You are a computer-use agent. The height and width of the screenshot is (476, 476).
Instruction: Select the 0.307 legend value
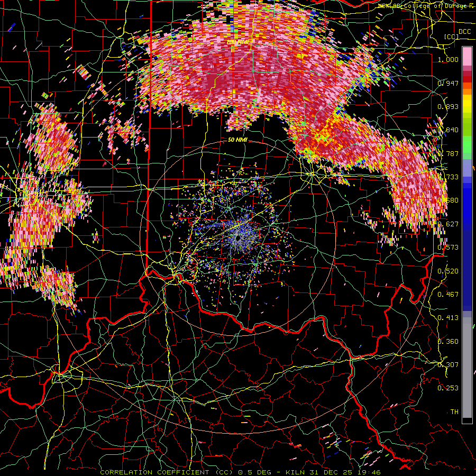448,365
